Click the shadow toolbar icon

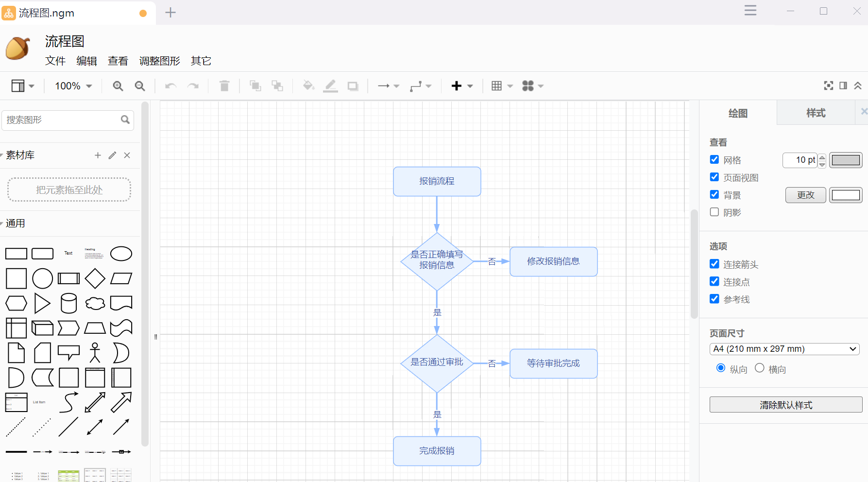click(x=353, y=86)
